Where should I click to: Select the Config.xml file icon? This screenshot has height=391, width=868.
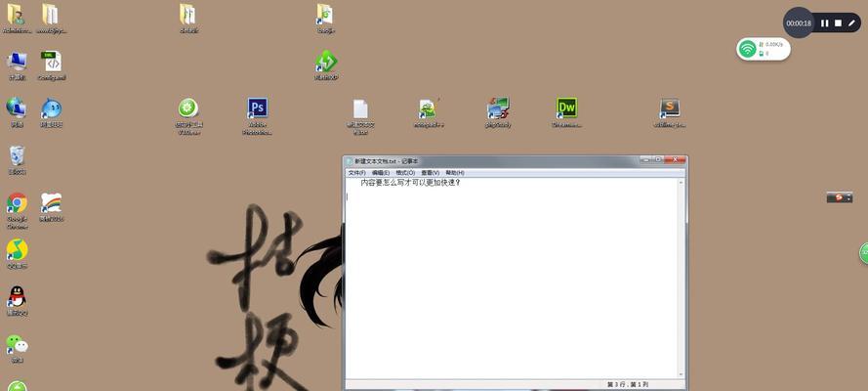(52, 62)
